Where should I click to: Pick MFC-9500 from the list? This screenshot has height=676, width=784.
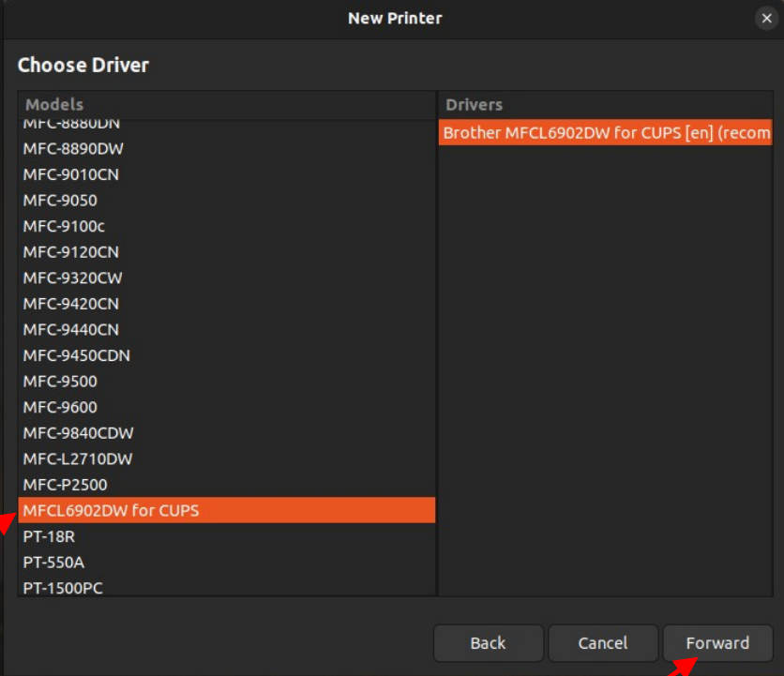60,382
